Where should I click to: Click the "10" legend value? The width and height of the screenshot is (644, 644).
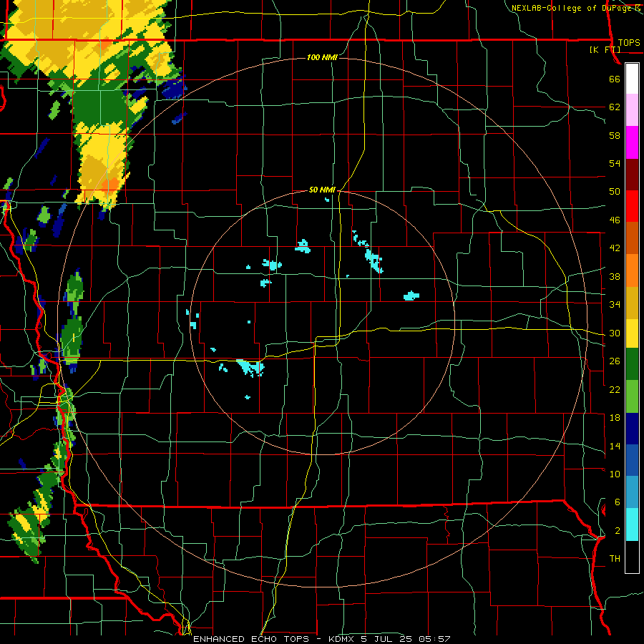tap(615, 474)
